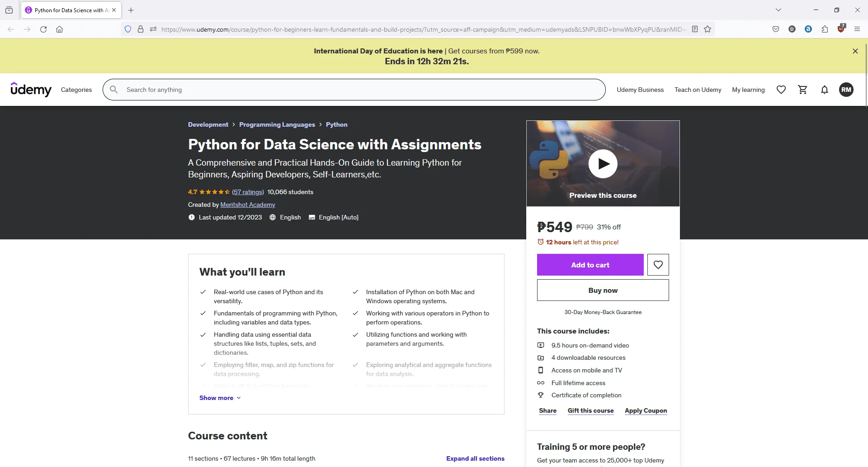The width and height of the screenshot is (868, 467).
Task: Focus the Search for anything field
Action: point(354,90)
